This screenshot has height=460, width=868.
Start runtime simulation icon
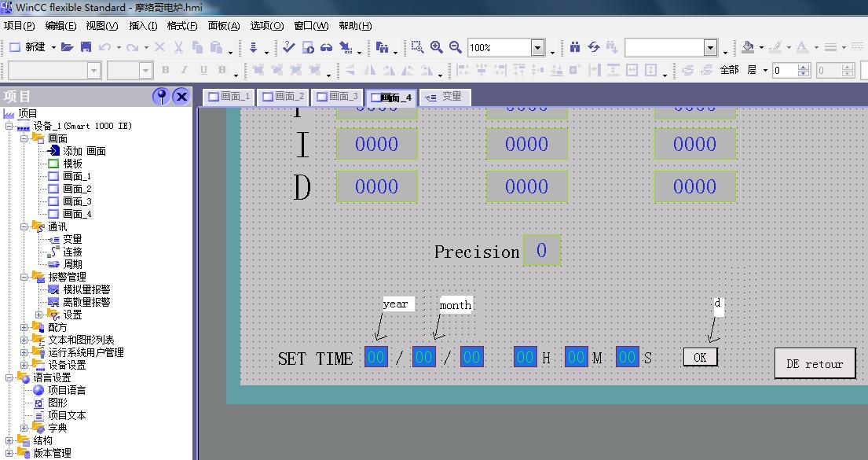[308, 47]
